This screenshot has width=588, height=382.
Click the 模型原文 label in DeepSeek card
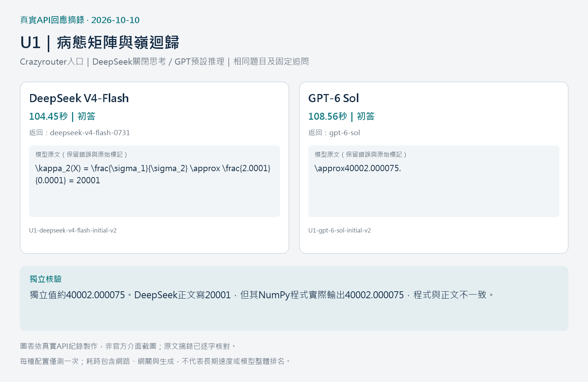pyautogui.click(x=81, y=155)
